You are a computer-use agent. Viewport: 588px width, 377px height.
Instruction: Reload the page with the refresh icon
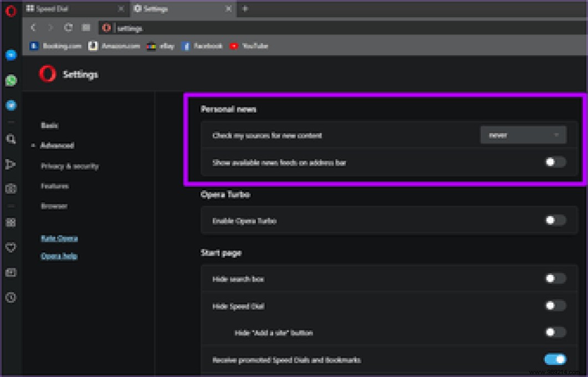tap(68, 28)
